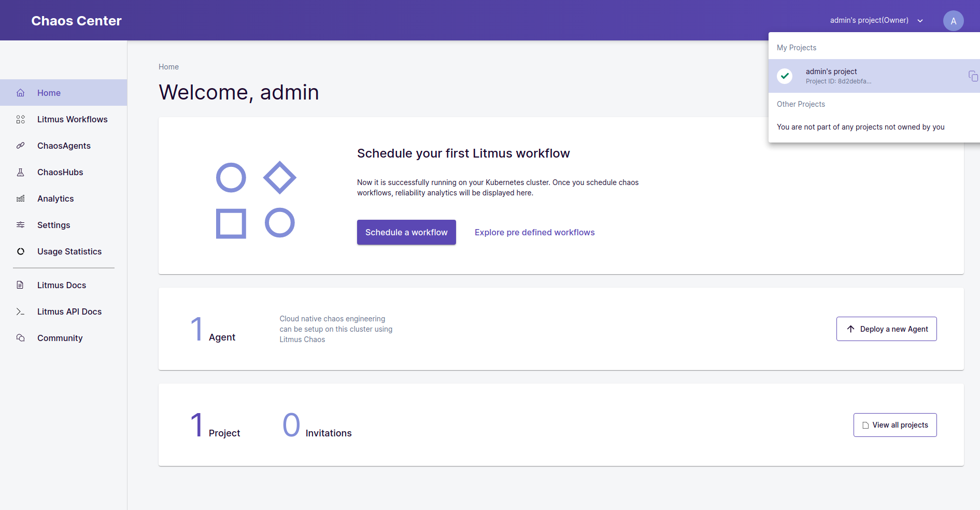Click the 'My Projects' heading

point(797,48)
